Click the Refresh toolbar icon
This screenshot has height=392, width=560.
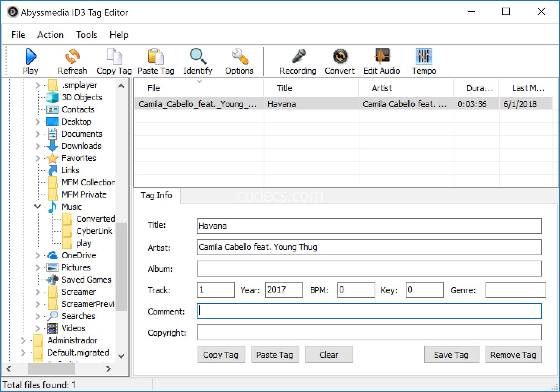(72, 62)
